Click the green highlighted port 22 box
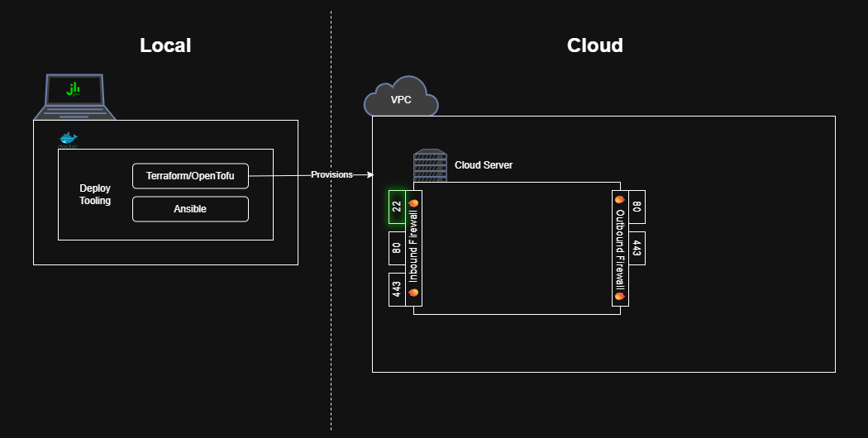Viewport: 868px width, 438px height. pyautogui.click(x=397, y=207)
